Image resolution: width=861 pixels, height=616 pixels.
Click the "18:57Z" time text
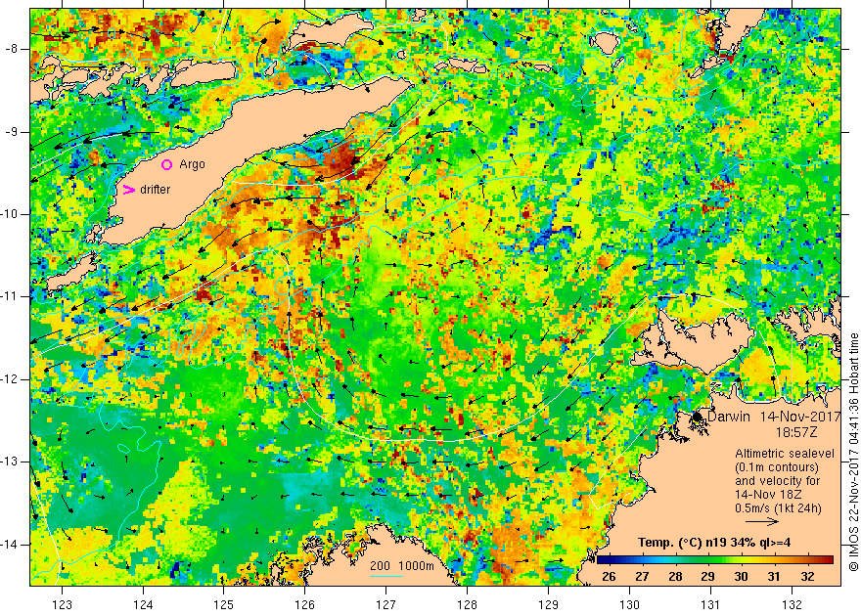point(796,433)
